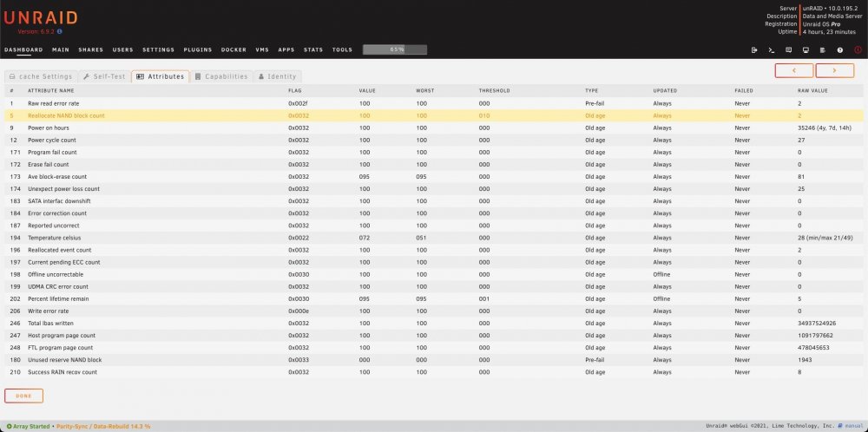Click the Reallocated event count attribute

(x=60, y=250)
